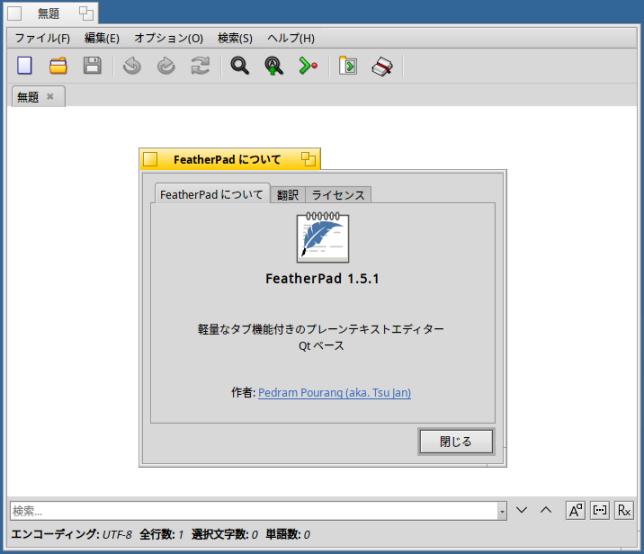Click in the 検索 search field

pyautogui.click(x=254, y=511)
